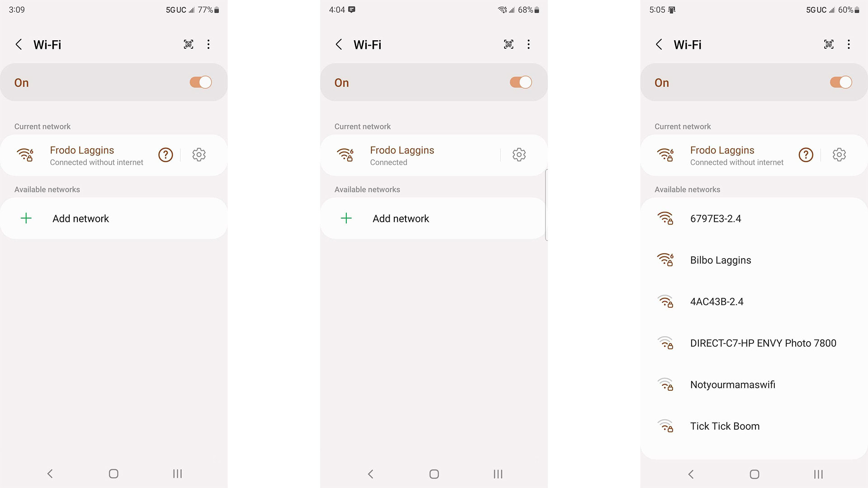Select the Bilbo Laggins available network
This screenshot has height=488, width=868.
721,260
